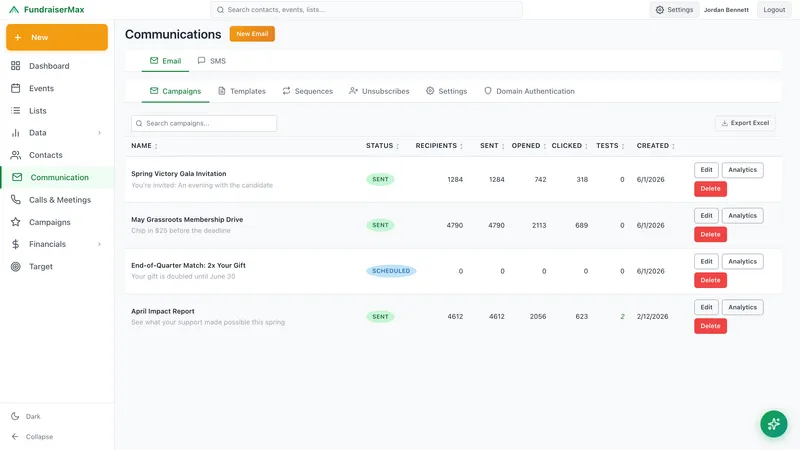800x450 pixels.
Task: Expand the Financials submenu chevron
Action: coord(99,244)
